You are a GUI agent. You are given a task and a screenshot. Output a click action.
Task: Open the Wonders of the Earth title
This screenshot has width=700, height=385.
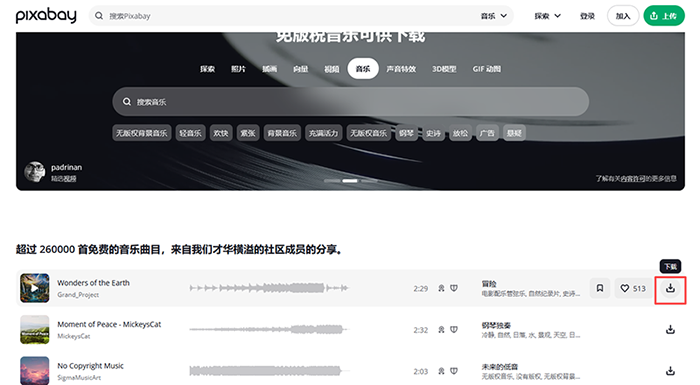[x=93, y=283]
